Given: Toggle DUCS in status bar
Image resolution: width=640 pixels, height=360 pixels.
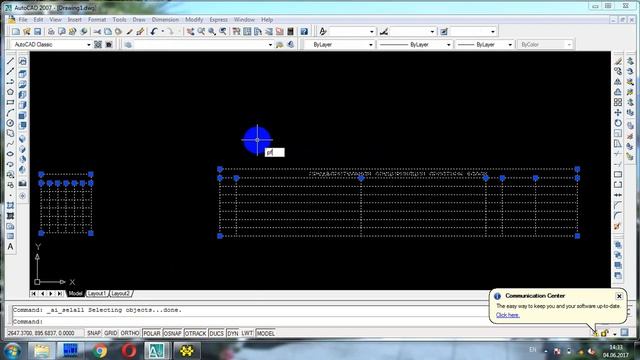Looking at the screenshot, I should pyautogui.click(x=216, y=333).
